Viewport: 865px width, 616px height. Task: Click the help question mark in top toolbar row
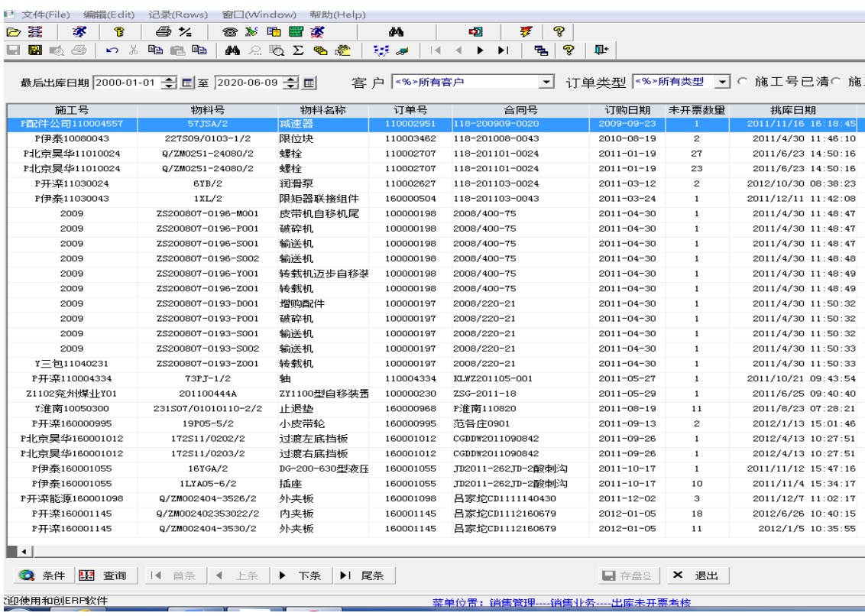[x=559, y=32]
